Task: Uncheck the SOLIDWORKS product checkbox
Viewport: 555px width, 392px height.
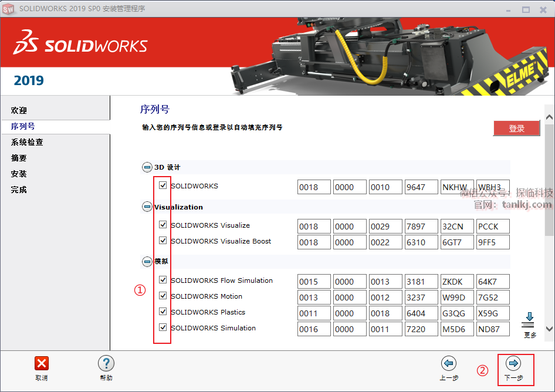Action: pyautogui.click(x=163, y=185)
